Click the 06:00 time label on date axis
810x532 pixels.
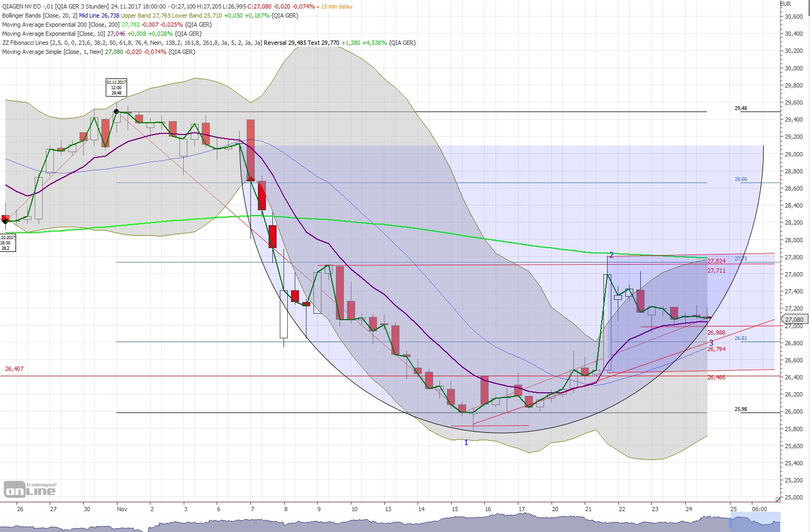[759, 509]
